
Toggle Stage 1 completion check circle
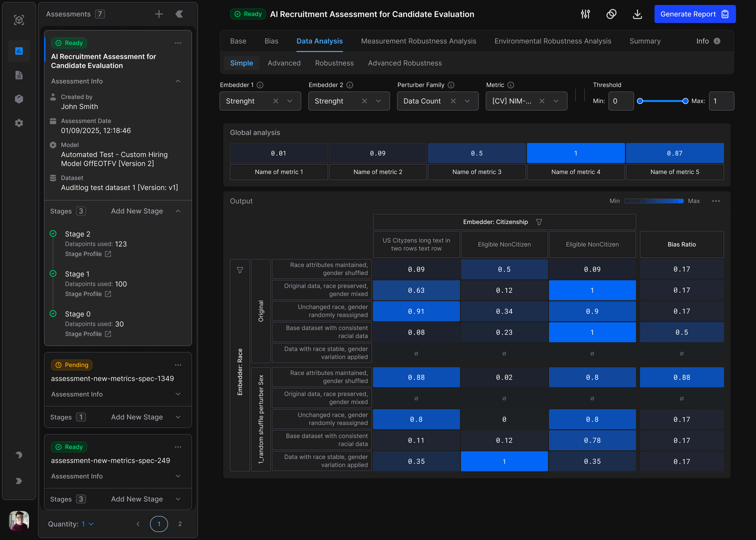coord(53,274)
